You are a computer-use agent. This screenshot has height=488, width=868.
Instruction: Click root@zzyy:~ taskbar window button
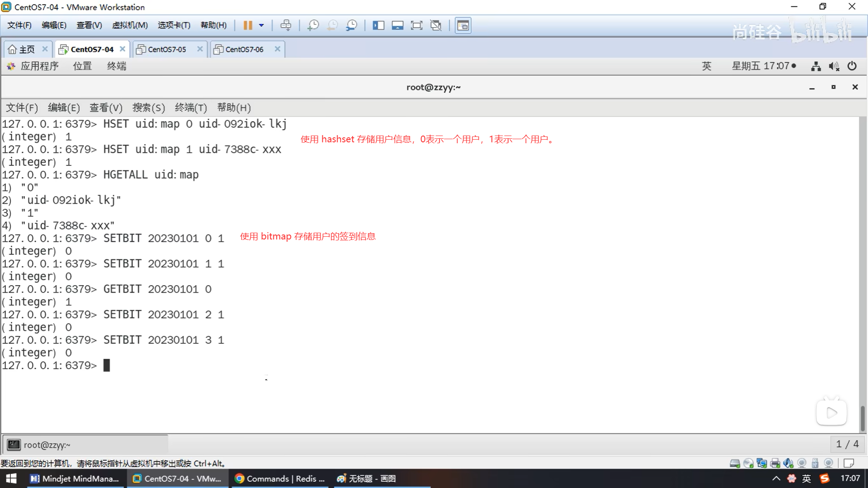[47, 445]
